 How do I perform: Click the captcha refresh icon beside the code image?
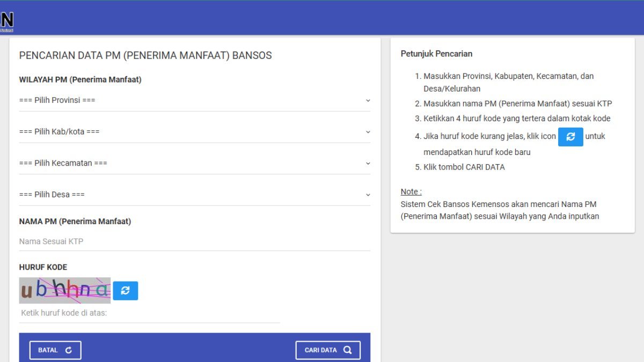coord(125,291)
